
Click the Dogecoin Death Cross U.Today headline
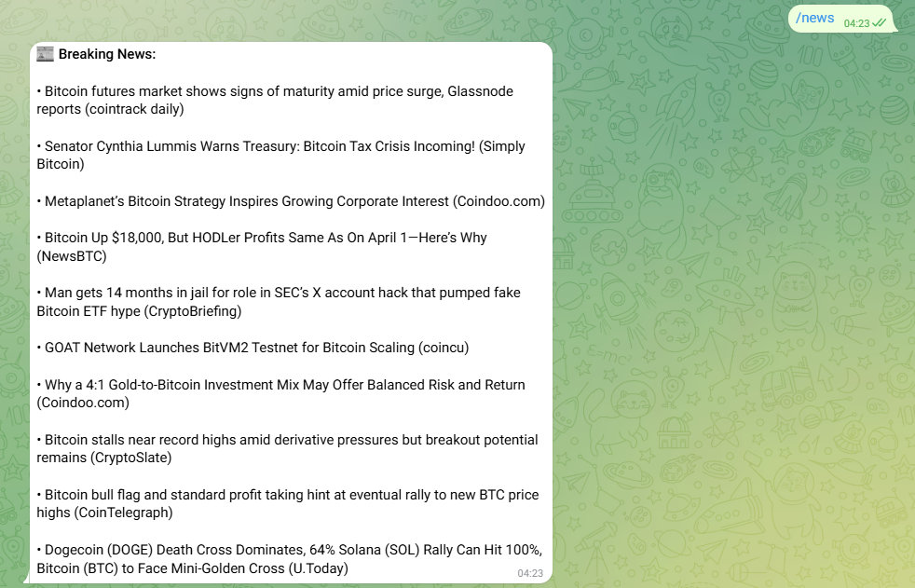290,559
